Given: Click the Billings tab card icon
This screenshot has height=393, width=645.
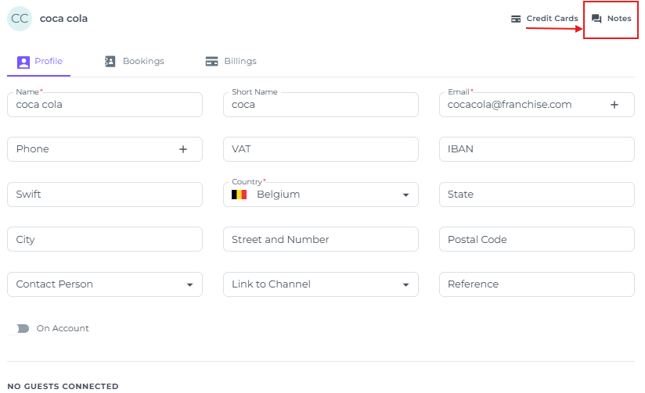Looking at the screenshot, I should [x=211, y=61].
